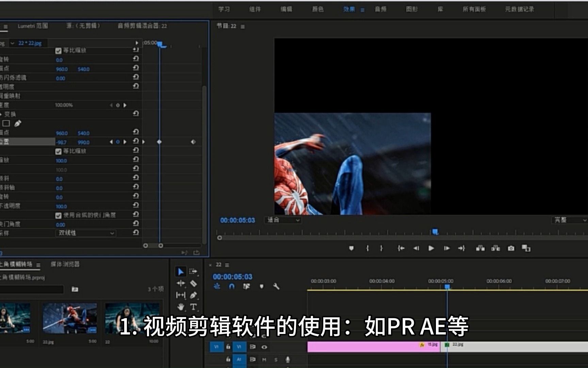Pick the Razor tool
The image size is (588, 368).
(193, 283)
